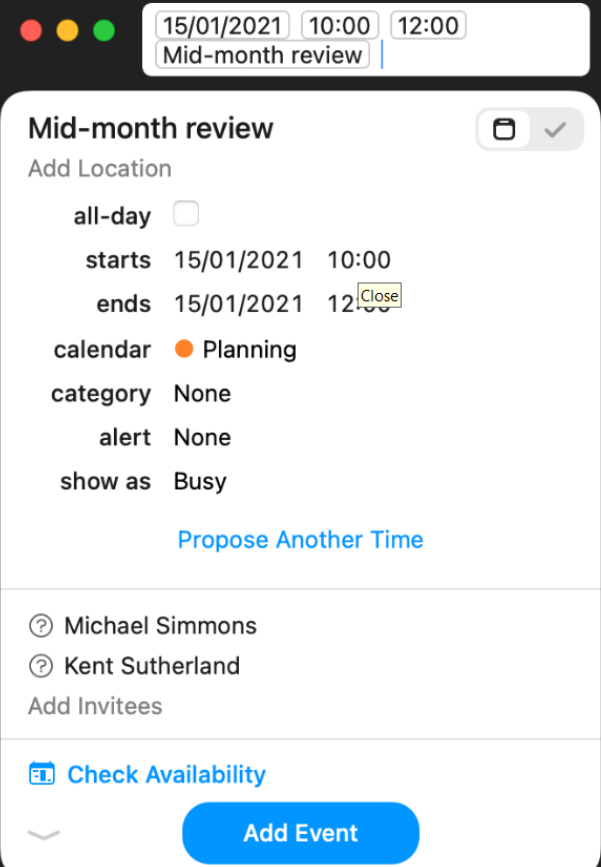Open the Planning calendar selector
601x867 pixels.
tap(249, 349)
